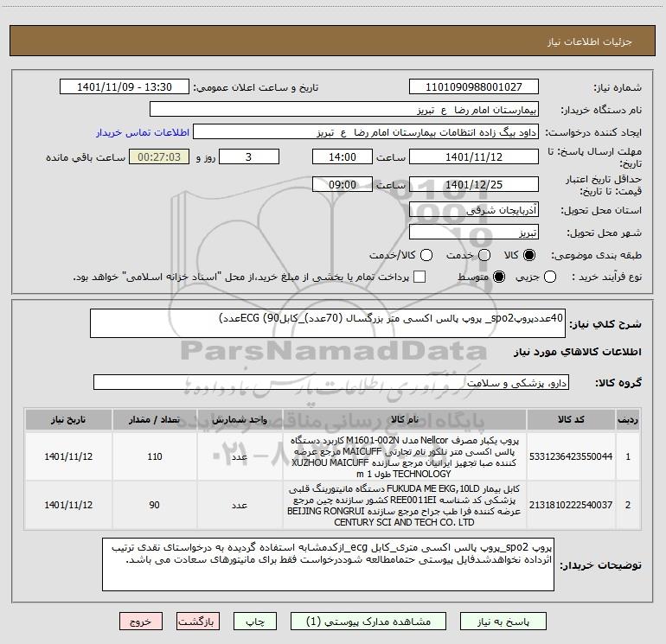Click the شرح کلی نیاز description box
This screenshot has width=666, height=644.
(328, 323)
